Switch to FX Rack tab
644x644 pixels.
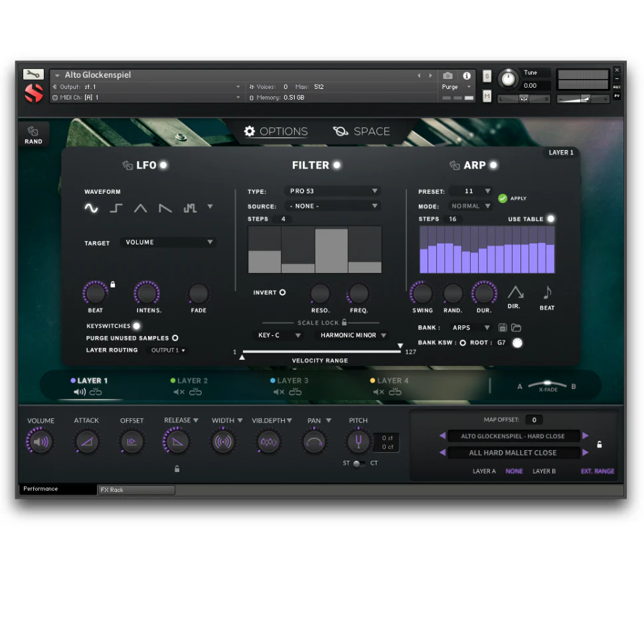click(136, 489)
